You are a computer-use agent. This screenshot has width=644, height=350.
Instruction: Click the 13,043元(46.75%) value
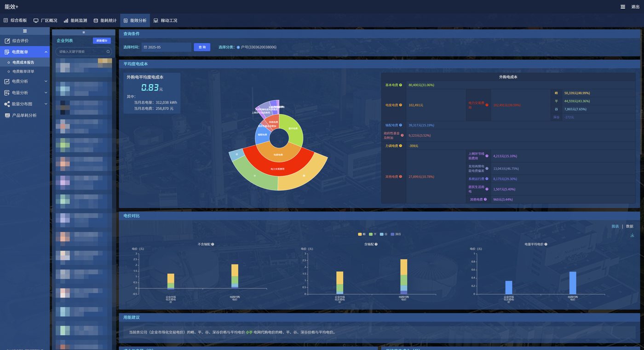click(506, 168)
